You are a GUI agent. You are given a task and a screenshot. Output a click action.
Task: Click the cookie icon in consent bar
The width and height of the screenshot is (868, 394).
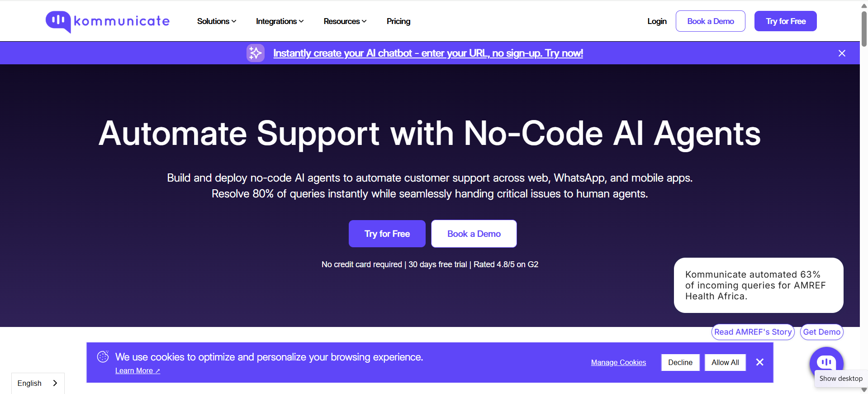(x=103, y=357)
